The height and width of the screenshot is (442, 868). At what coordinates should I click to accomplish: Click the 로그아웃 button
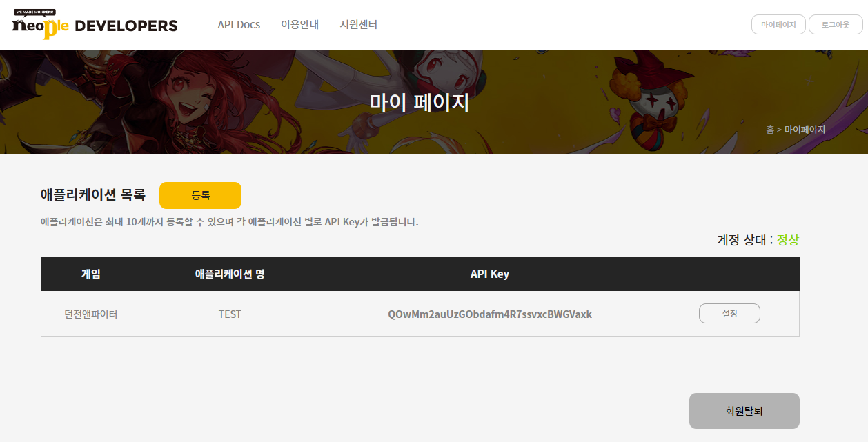pyautogui.click(x=836, y=25)
